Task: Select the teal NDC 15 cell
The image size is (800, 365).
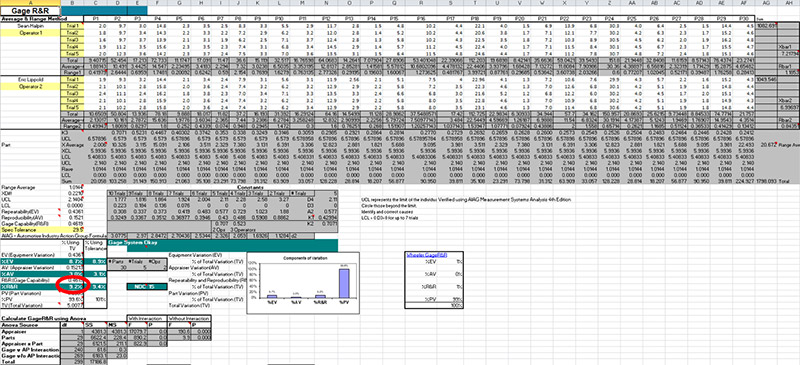Action: (147, 287)
